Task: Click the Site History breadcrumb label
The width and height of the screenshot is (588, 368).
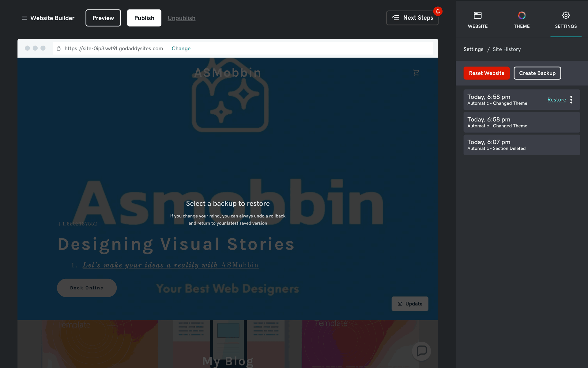Action: 507,49
